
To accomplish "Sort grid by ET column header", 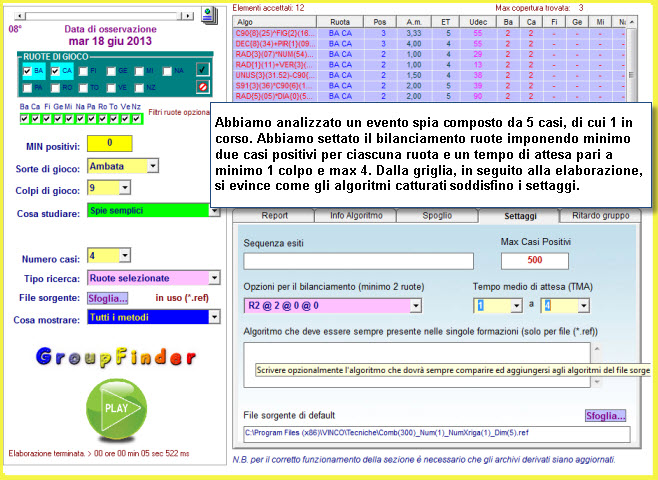I will pyautogui.click(x=445, y=22).
